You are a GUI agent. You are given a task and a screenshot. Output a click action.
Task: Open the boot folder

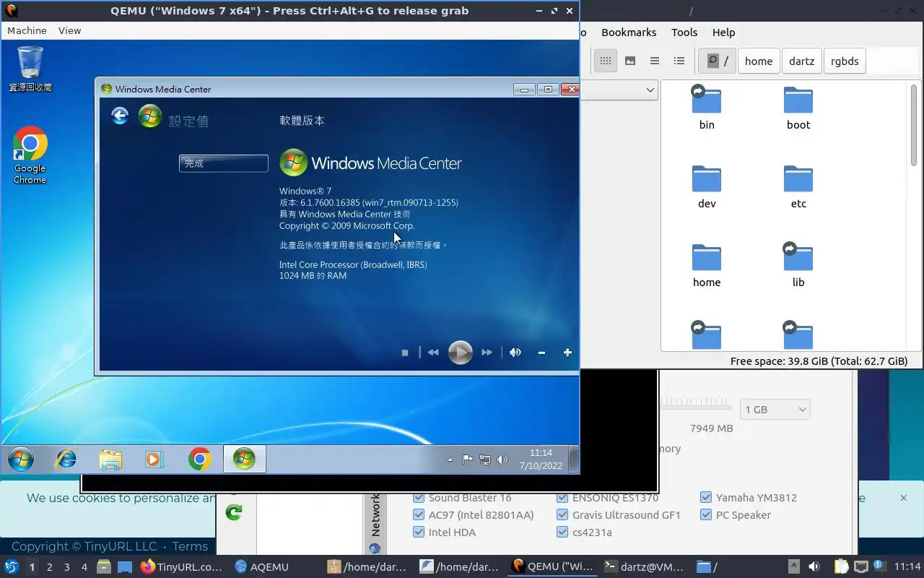pyautogui.click(x=798, y=108)
